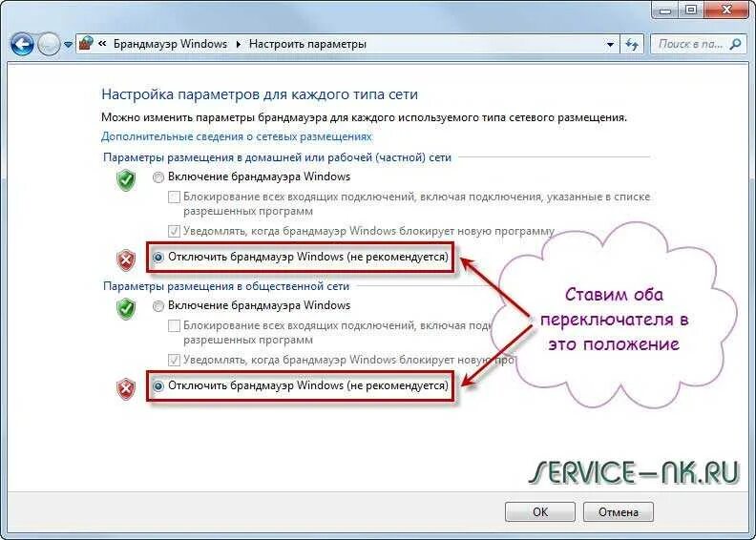Confirm settings with OK button
756x540 pixels.
coord(540,511)
